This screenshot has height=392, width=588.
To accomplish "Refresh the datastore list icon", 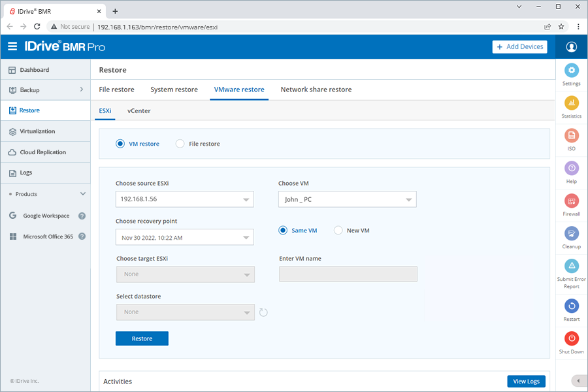I will (x=263, y=312).
